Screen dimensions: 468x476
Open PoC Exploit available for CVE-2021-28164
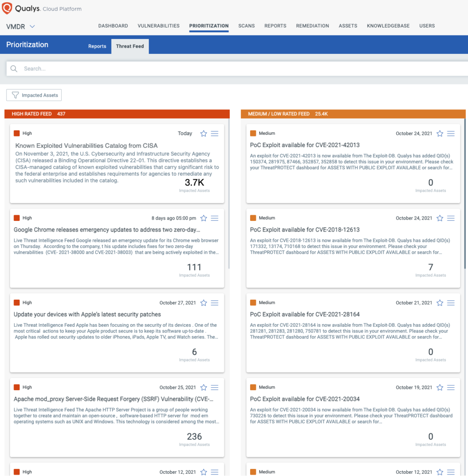(305, 315)
